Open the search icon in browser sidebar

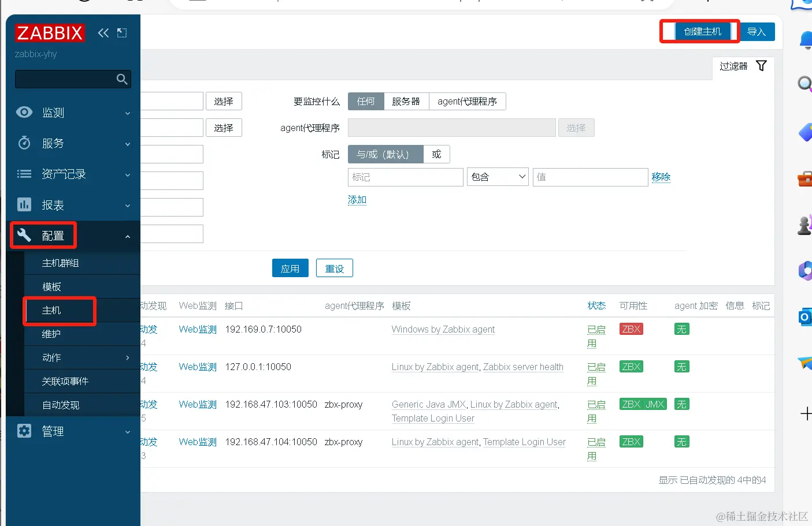coord(805,84)
